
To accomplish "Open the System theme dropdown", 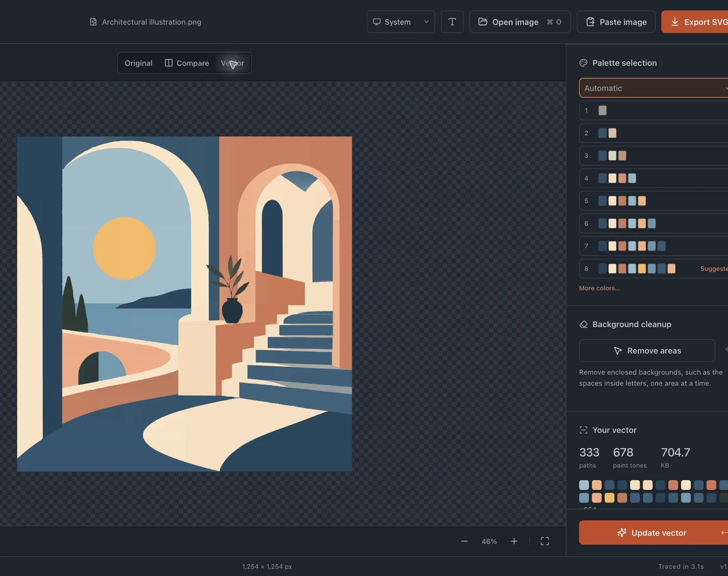I will [401, 22].
